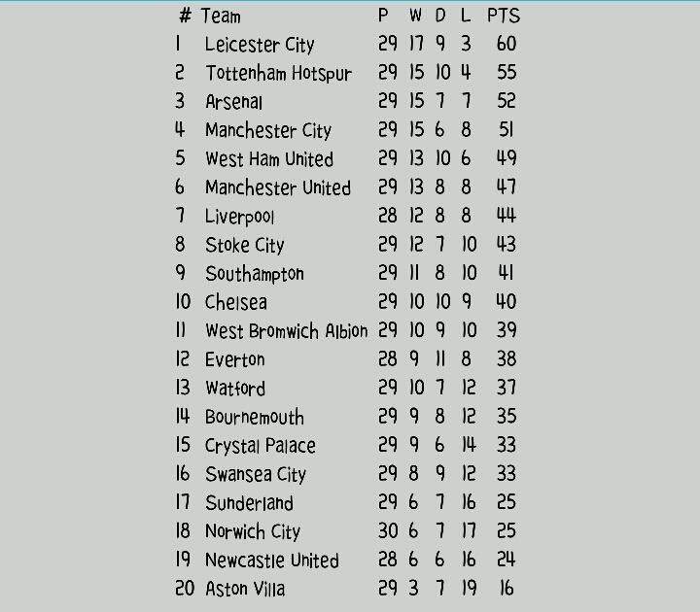Viewport: 700px width, 612px height.
Task: Open the Arsenal row entry
Action: [233, 102]
